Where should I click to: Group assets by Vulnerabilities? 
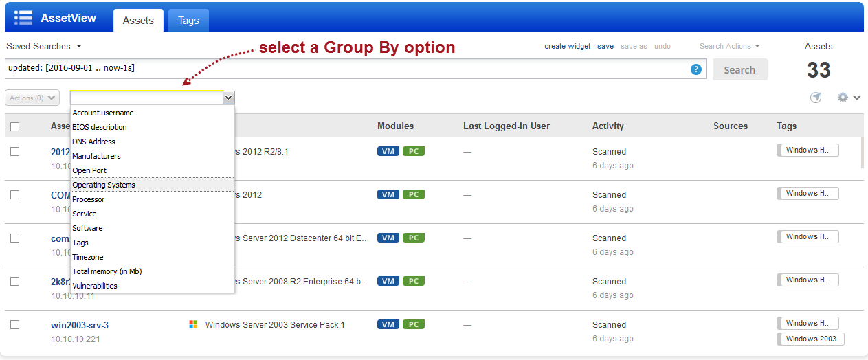coord(153,286)
